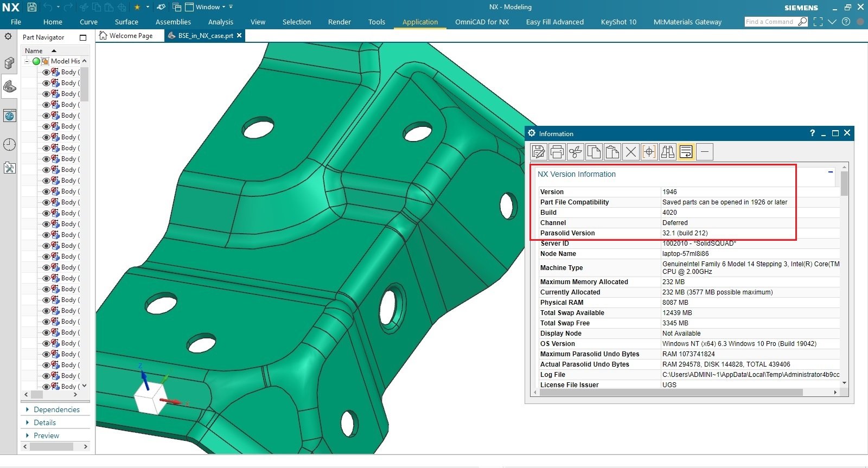
Task: Collapse the Model History tree node
Action: [x=27, y=61]
